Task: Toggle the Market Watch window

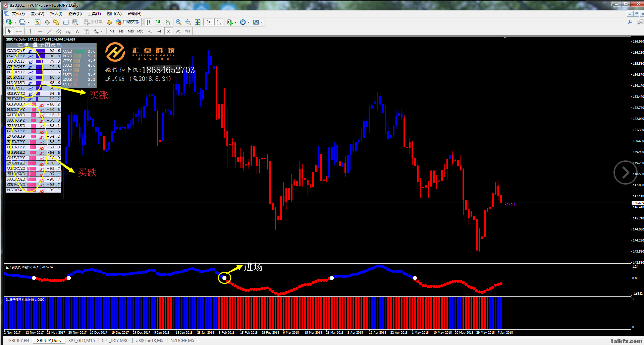Action: (x=38, y=22)
